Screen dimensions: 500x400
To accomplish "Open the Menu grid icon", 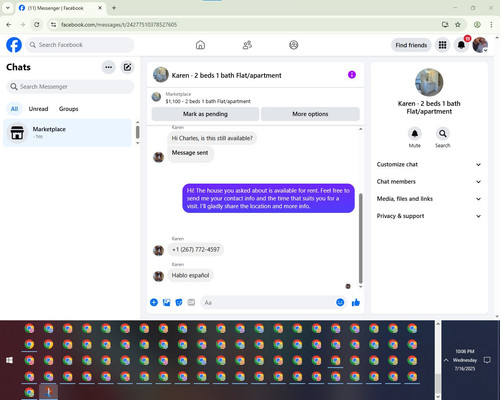I will (442, 45).
